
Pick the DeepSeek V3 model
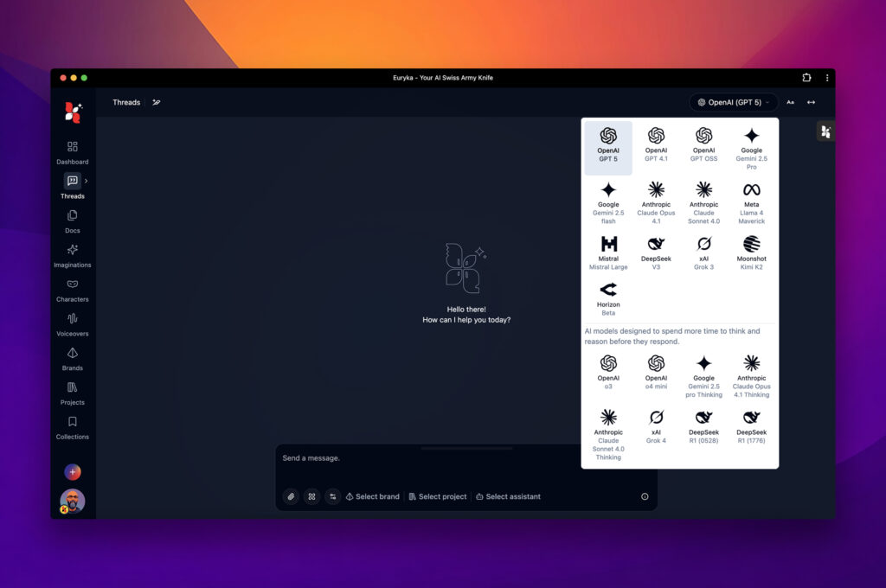click(656, 252)
